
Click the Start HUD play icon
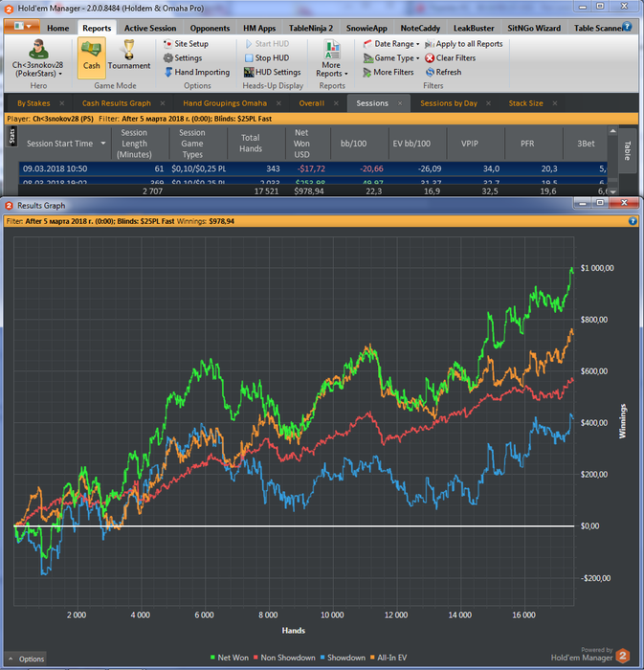tap(249, 44)
